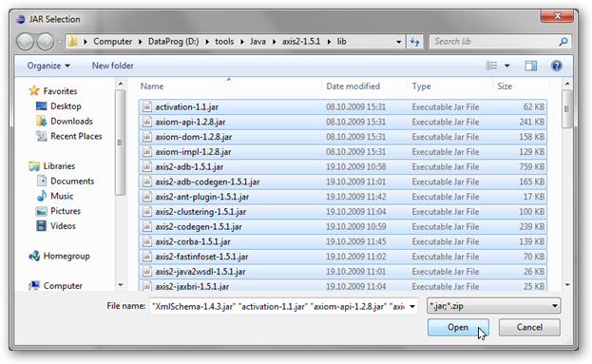
Task: Click the navigation pane scroll up arrow
Action: point(121,84)
